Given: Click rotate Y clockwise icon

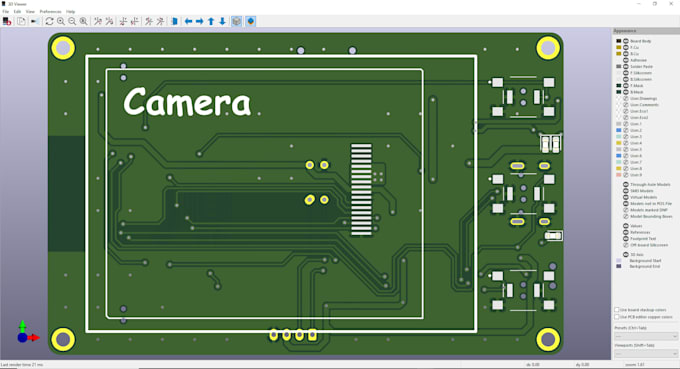Looking at the screenshot, I should (x=123, y=21).
